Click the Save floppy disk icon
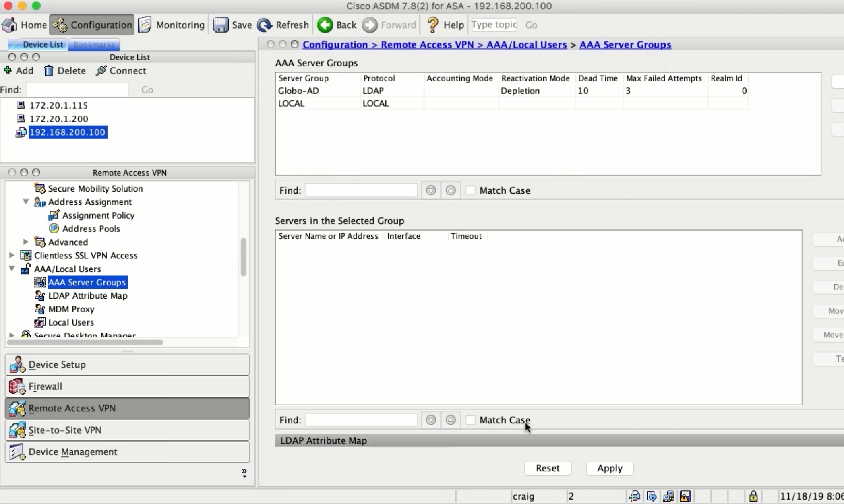 (221, 25)
